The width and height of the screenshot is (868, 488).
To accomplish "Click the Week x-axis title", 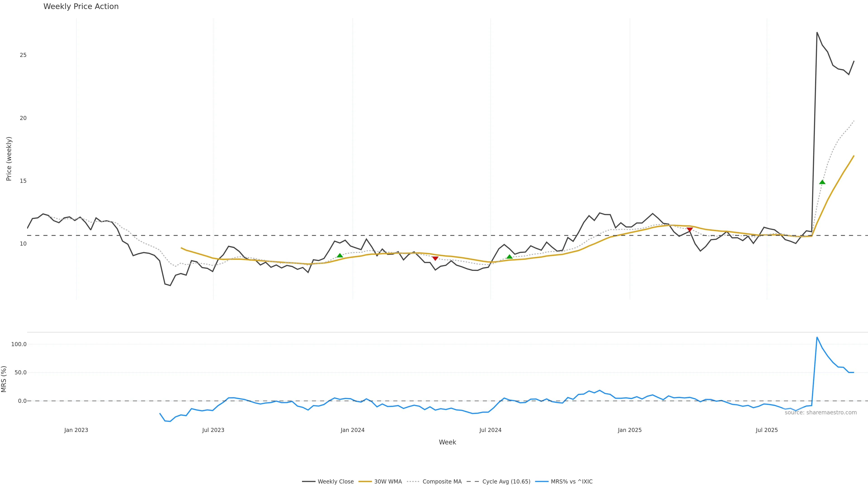I will [x=447, y=442].
